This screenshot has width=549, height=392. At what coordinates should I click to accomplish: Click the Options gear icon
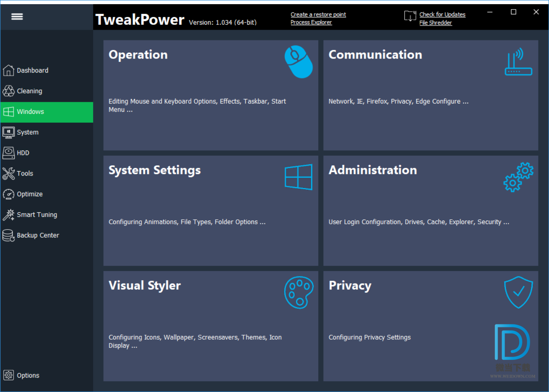(x=8, y=376)
